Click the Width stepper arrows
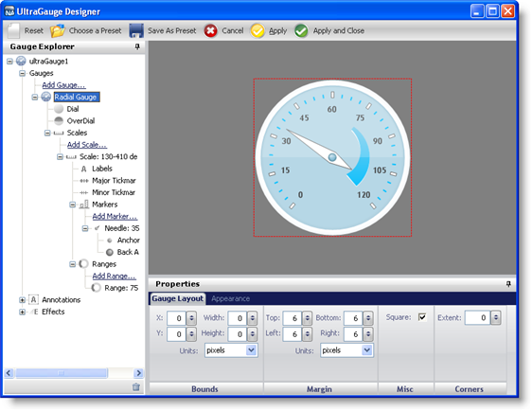This screenshot has width=532, height=411. [x=253, y=318]
